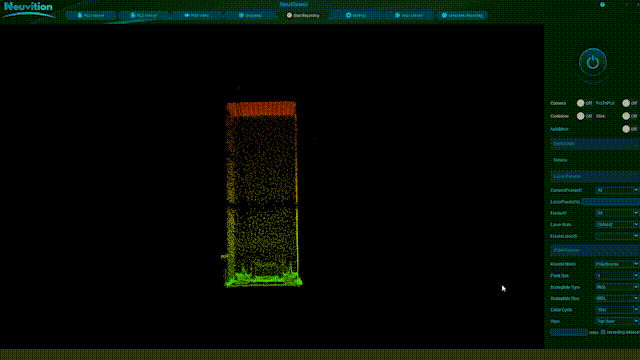Open the View dropdown showing Top View
The image size is (640, 360).
(617, 321)
